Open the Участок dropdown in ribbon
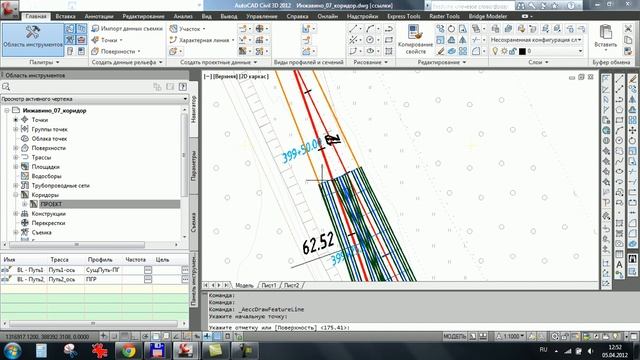 point(187,29)
